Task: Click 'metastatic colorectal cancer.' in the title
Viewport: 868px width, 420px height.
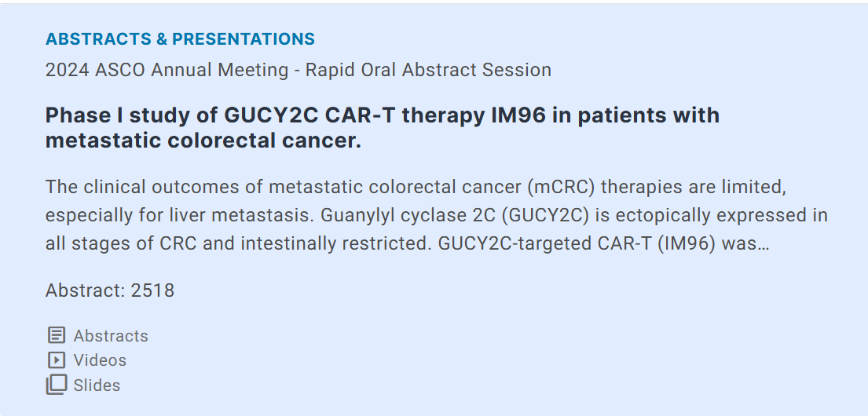Action: 203,141
